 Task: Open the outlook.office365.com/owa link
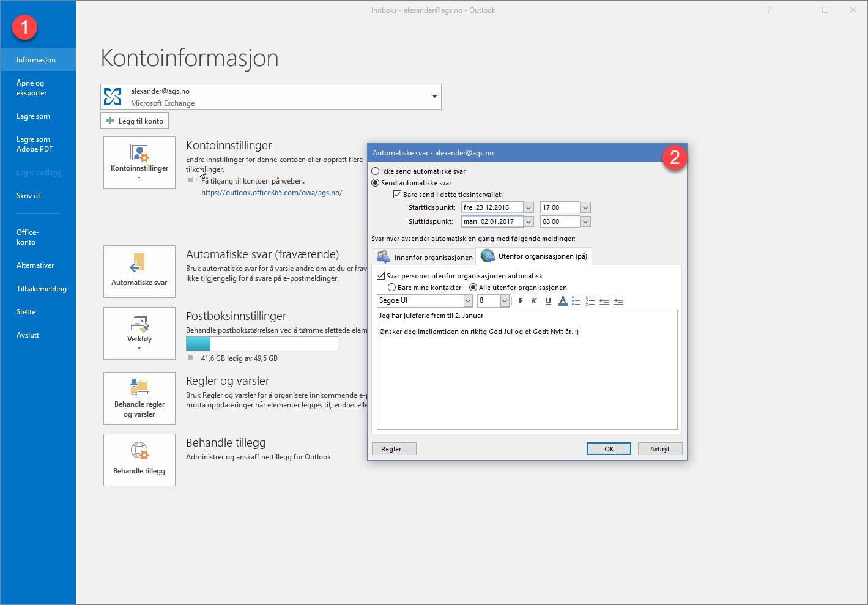272,193
